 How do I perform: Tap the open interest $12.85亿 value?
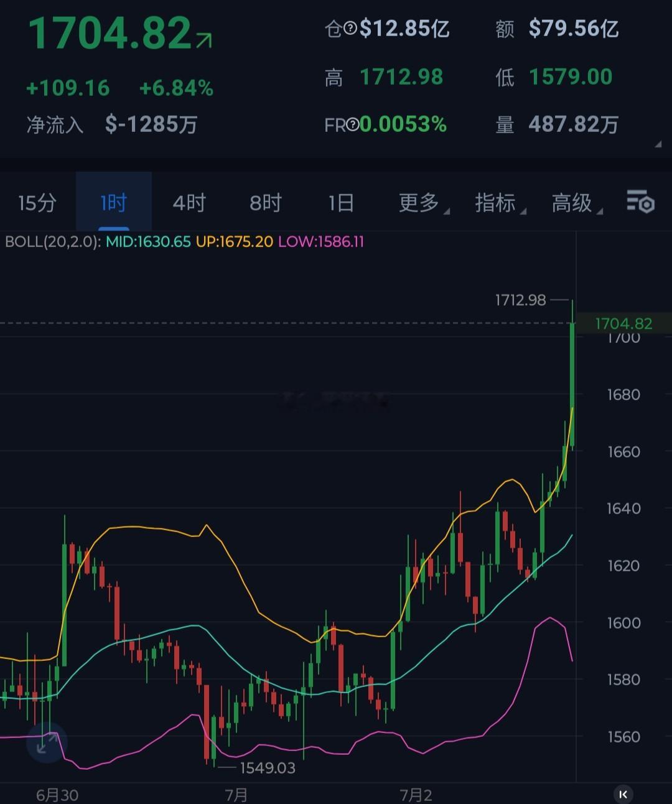tap(404, 29)
